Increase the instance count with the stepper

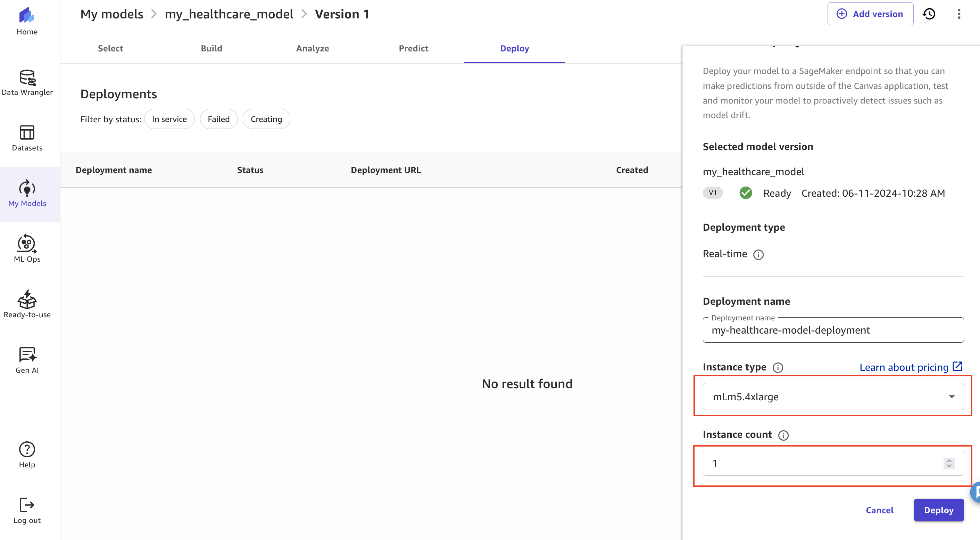tap(948, 461)
